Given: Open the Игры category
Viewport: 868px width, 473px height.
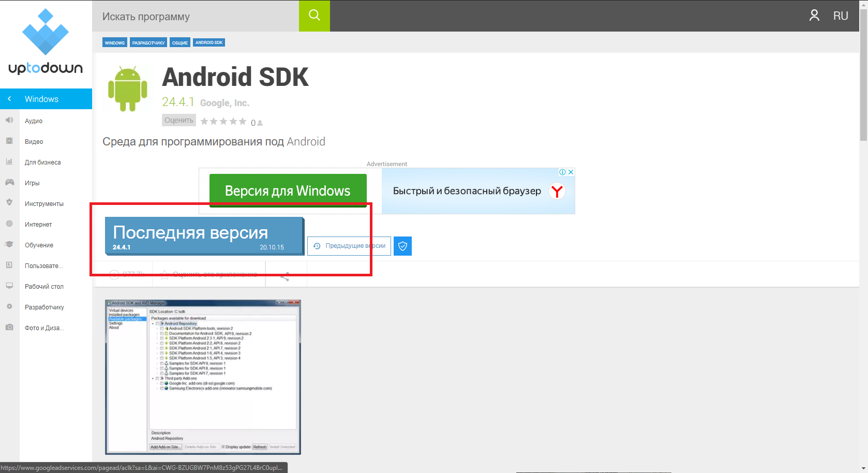Looking at the screenshot, I should pos(32,183).
